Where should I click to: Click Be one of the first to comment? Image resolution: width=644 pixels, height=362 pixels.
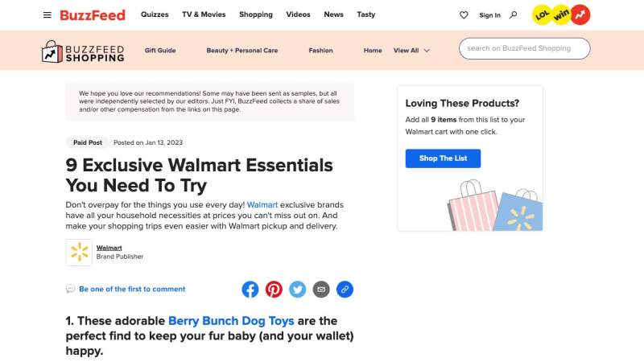click(x=132, y=289)
